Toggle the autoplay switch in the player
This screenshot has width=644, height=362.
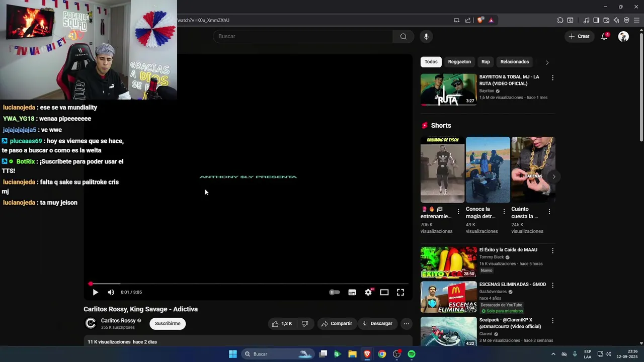point(335,292)
